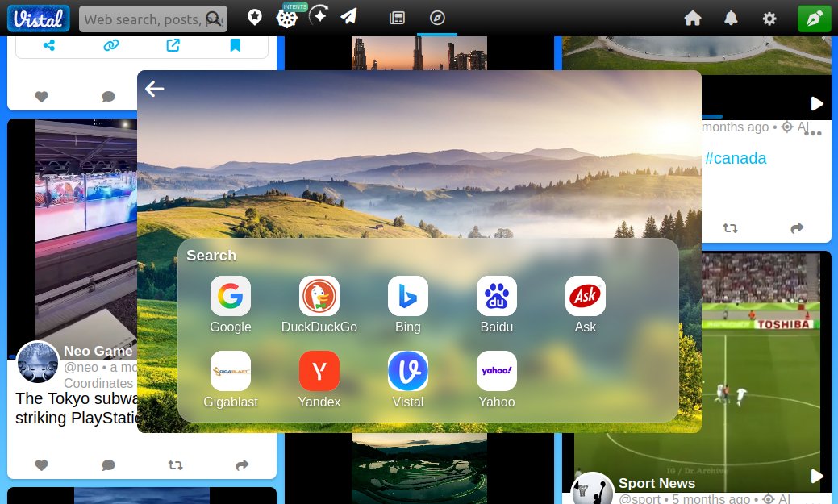The image size is (838, 504).
Task: Open the more options dots on Canada post
Action: [812, 133]
